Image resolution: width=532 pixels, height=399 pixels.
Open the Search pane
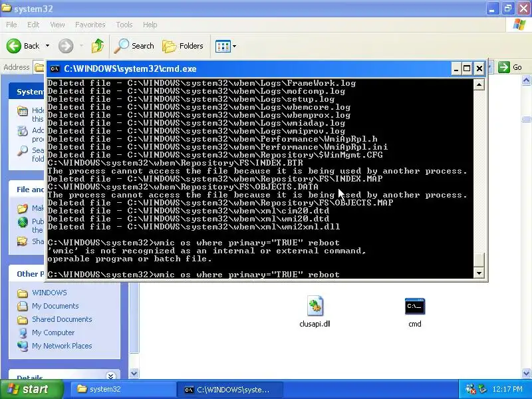pyautogui.click(x=134, y=46)
